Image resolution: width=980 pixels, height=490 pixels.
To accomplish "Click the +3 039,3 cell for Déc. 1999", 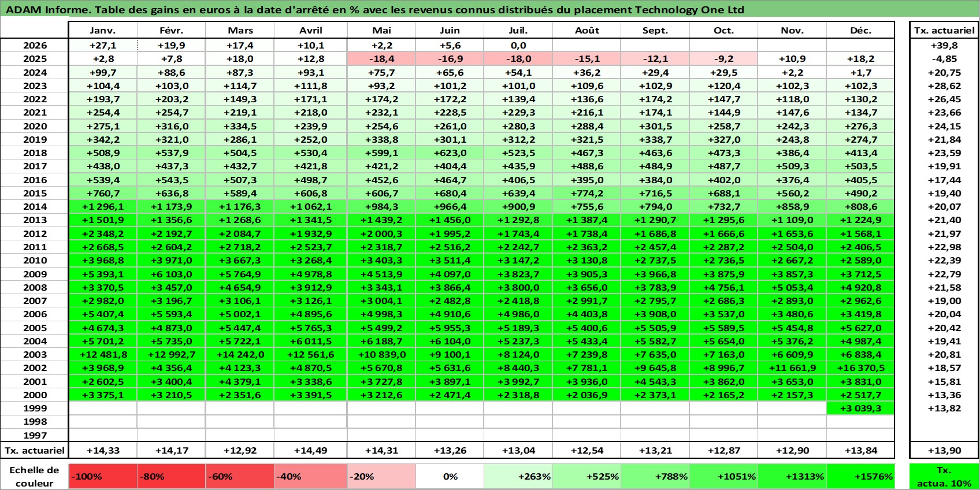I will [860, 408].
